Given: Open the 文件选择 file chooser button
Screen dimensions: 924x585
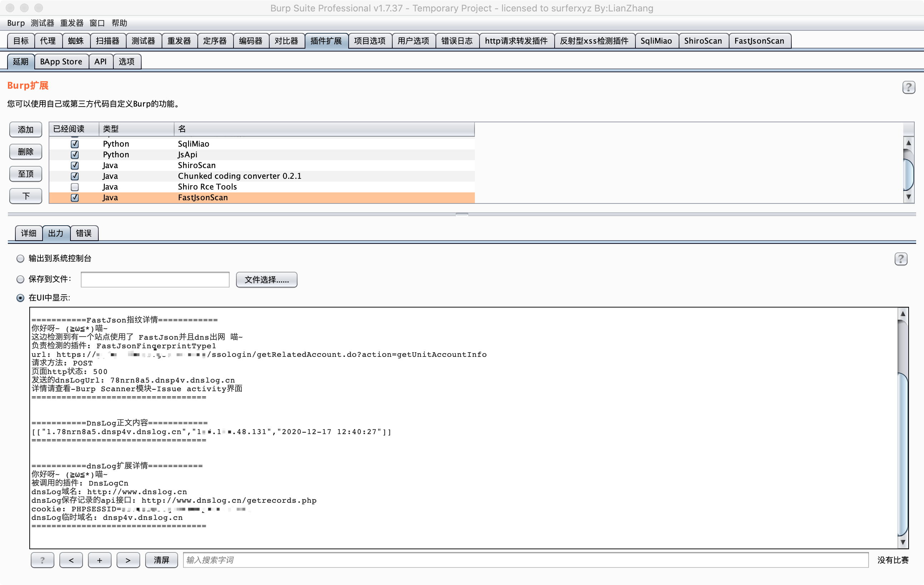Looking at the screenshot, I should [266, 279].
